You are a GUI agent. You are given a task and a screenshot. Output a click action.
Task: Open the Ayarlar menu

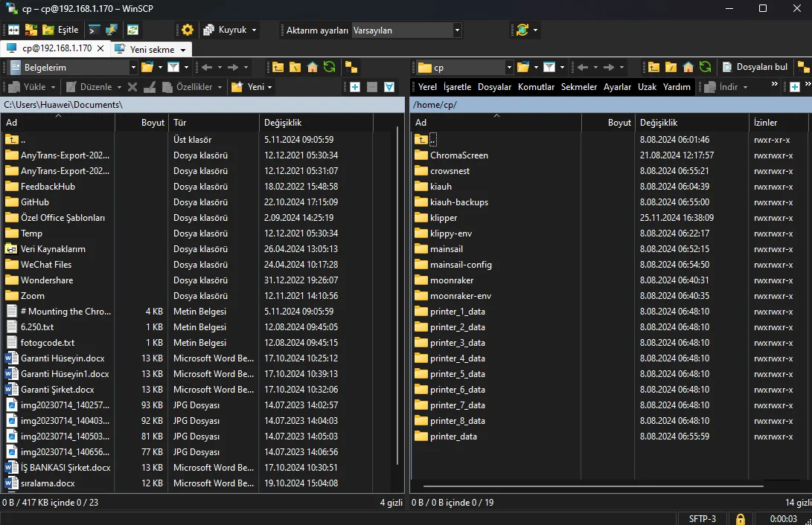[x=617, y=87]
